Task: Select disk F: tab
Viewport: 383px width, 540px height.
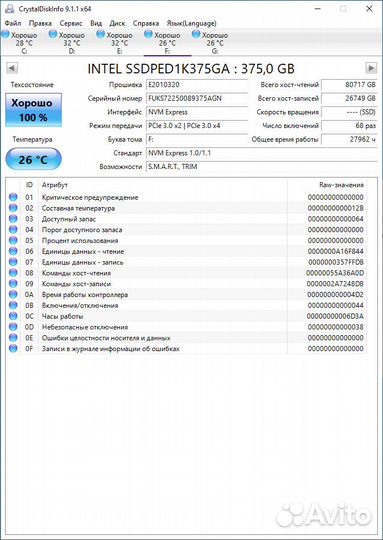Action: [x=167, y=43]
